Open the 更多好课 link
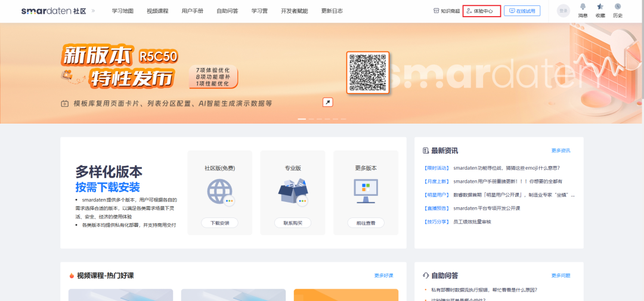The height and width of the screenshot is (301, 644). (383, 275)
